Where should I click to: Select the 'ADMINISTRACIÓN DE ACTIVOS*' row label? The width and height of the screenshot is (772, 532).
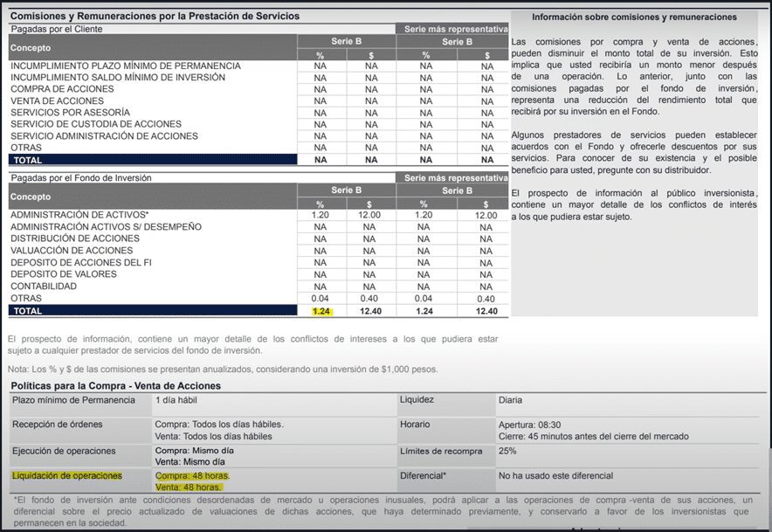80,215
